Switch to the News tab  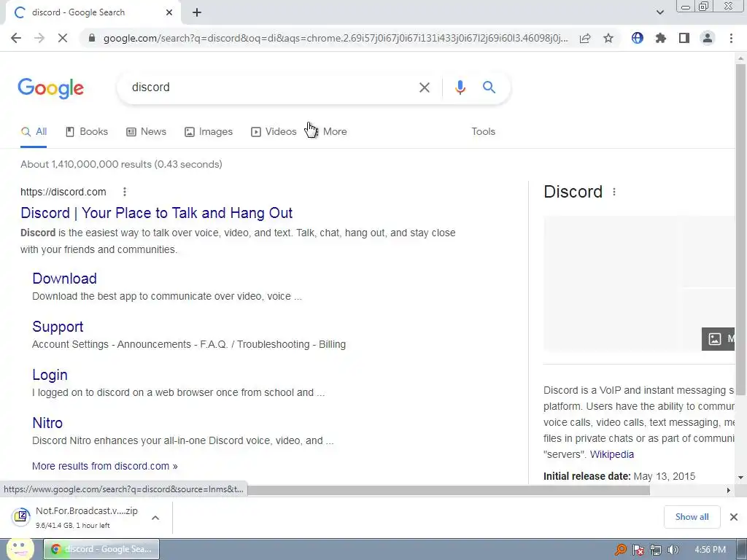[x=146, y=131]
